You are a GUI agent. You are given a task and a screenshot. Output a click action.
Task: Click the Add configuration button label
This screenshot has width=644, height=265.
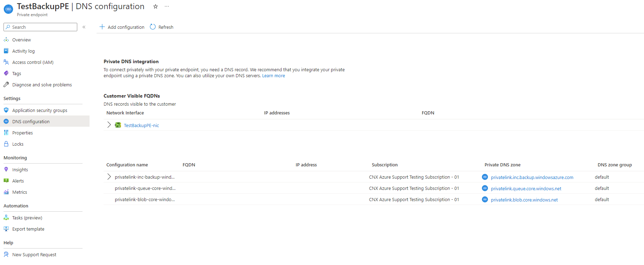click(x=126, y=27)
